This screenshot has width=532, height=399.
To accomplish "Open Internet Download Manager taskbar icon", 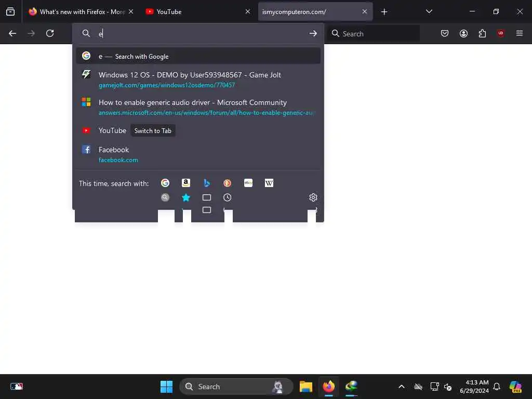I will click(352, 387).
